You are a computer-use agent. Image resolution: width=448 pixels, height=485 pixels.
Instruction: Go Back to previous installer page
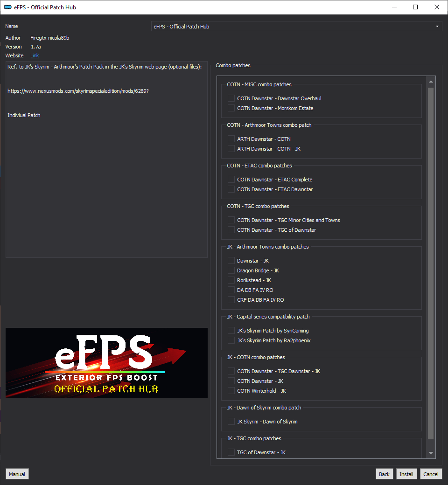(384, 474)
